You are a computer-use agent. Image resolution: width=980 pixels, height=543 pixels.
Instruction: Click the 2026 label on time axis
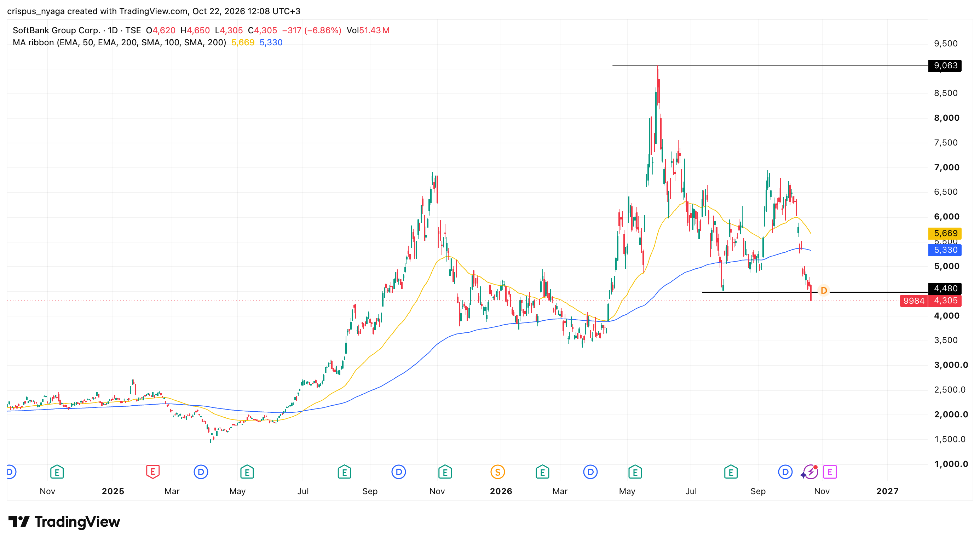tap(501, 491)
